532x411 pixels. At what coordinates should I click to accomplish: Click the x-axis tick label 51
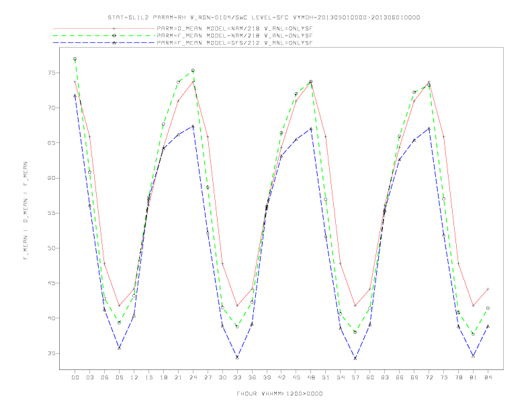click(x=326, y=377)
